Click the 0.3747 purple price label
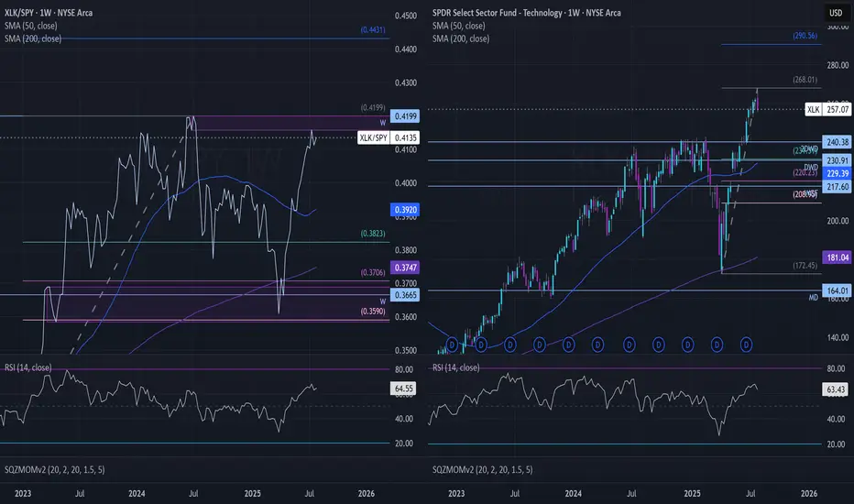This screenshot has height=504, width=854. coord(405,268)
